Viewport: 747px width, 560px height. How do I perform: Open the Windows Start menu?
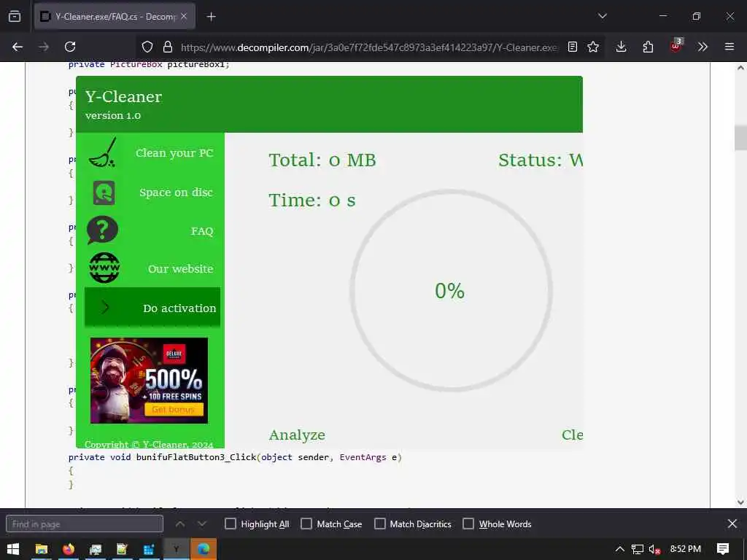click(13, 549)
